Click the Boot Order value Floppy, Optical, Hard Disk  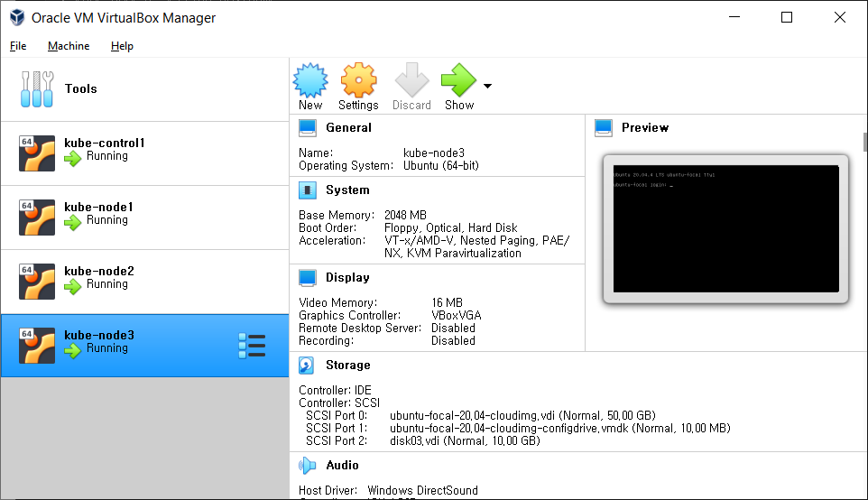[x=450, y=227]
